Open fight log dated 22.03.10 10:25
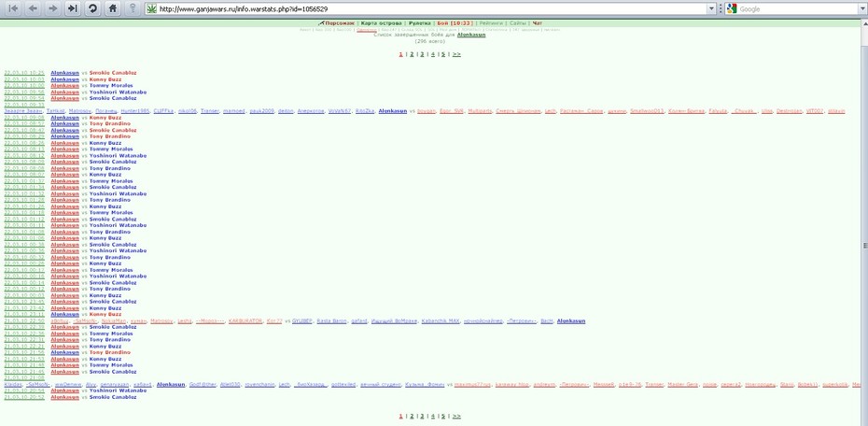 24,73
